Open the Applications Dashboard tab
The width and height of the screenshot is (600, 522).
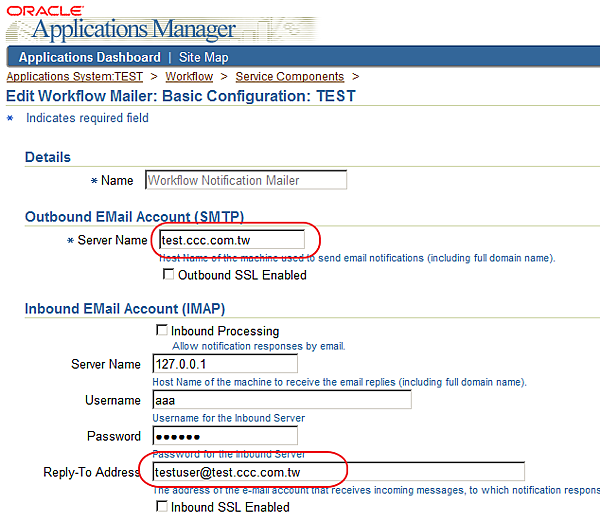click(x=90, y=57)
